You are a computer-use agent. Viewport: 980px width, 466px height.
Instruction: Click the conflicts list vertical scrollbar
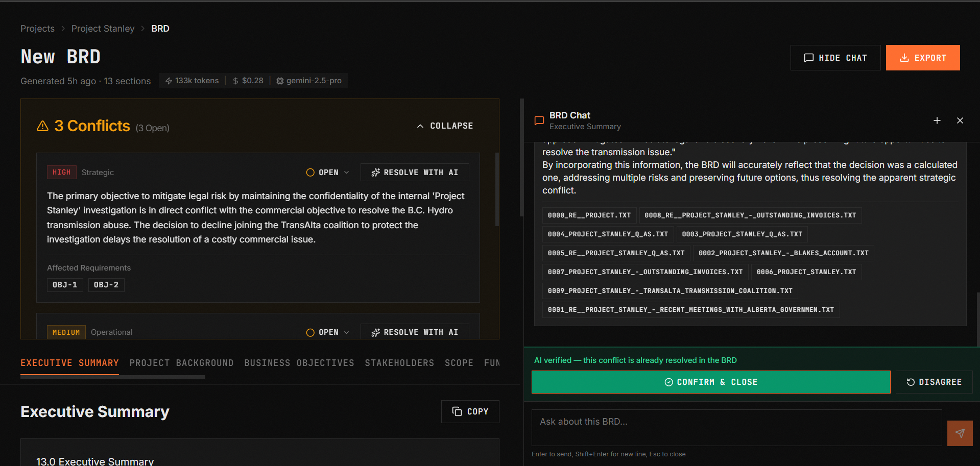[x=497, y=189]
